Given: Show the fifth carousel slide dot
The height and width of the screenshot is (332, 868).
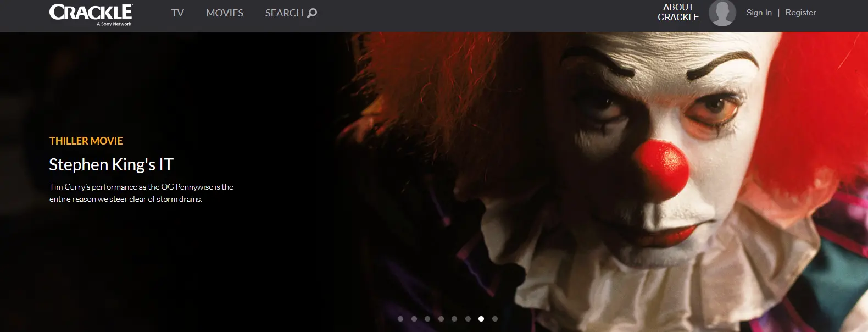Looking at the screenshot, I should [x=454, y=319].
